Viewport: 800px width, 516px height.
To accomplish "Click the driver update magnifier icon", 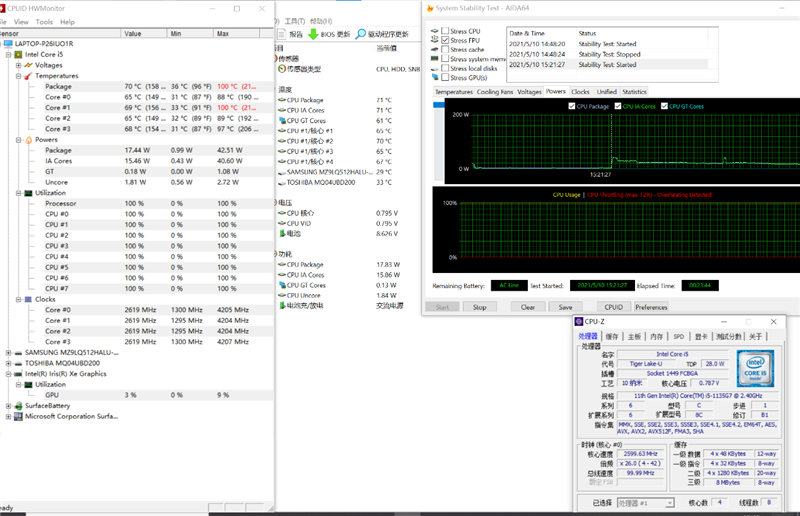I will 359,33.
